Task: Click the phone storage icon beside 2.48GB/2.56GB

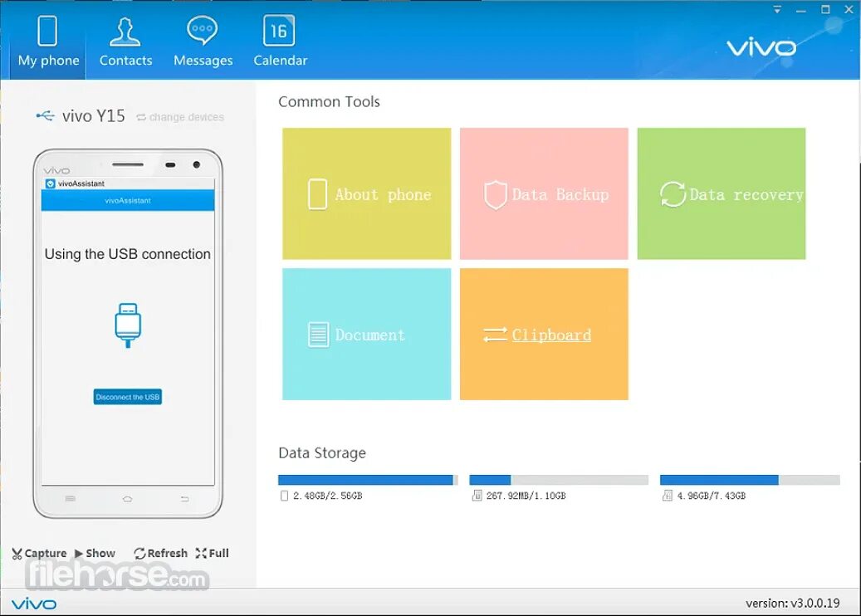Action: pos(284,496)
